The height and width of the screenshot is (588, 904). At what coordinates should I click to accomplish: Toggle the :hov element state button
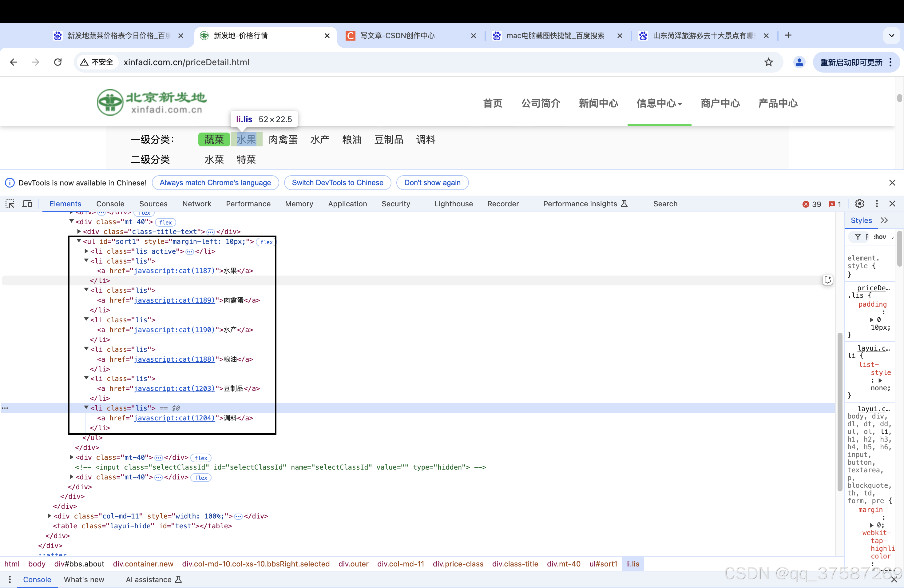pyautogui.click(x=879, y=236)
